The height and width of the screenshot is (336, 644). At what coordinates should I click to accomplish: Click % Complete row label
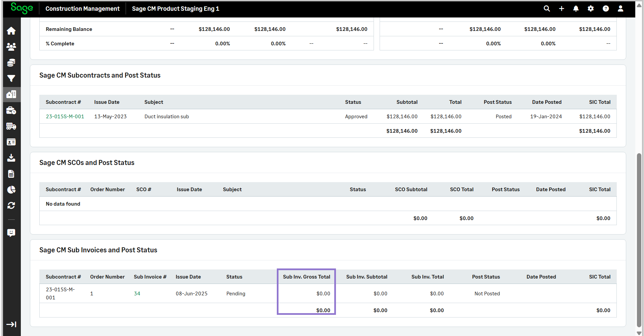(60, 44)
